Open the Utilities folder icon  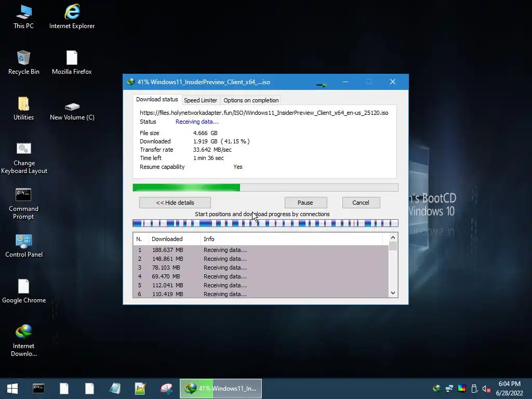23,108
